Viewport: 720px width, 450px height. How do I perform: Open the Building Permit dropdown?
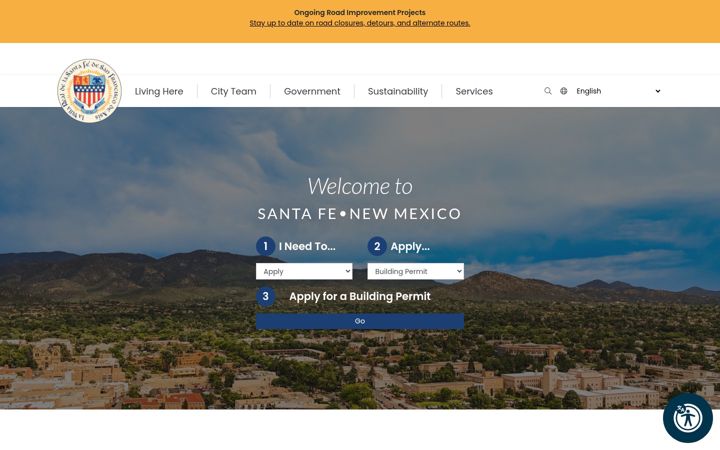416,271
